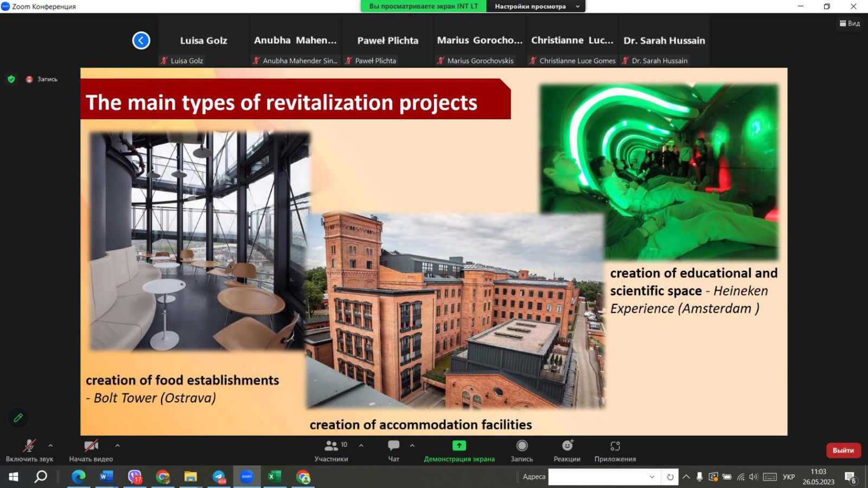The width and height of the screenshot is (868, 488).
Task: Click the tray microphone icon
Action: [x=700, y=477]
